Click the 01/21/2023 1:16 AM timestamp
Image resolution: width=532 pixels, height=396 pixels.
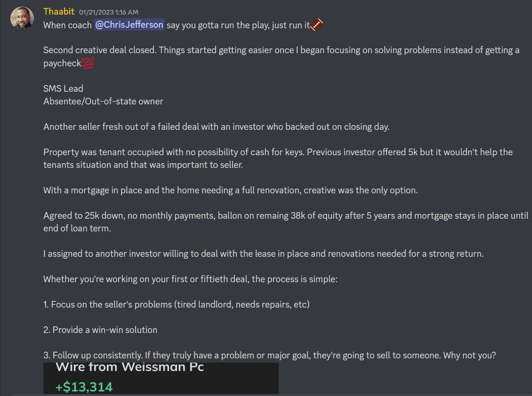109,12
